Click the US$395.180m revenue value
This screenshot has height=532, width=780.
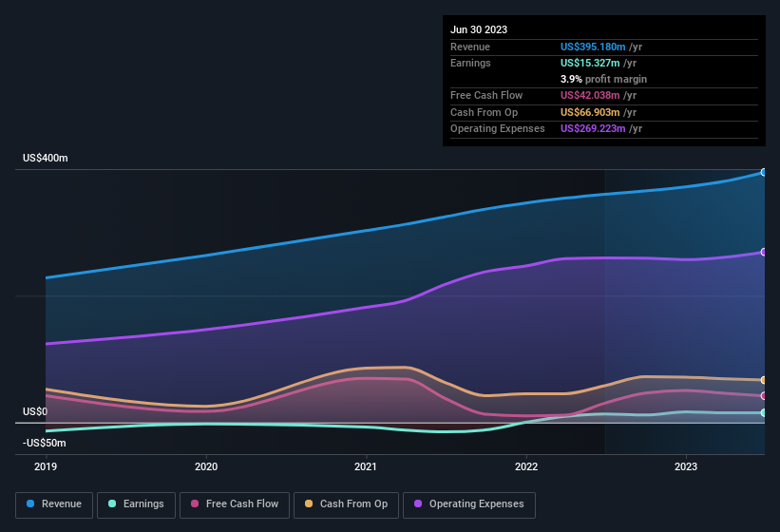593,47
